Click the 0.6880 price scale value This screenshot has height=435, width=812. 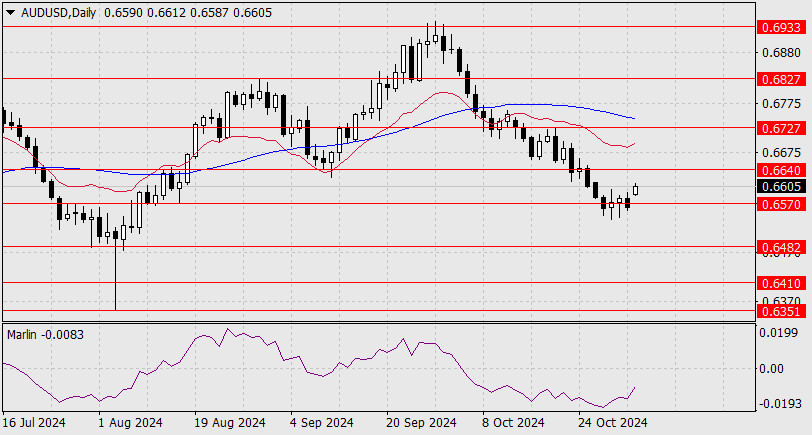pos(781,53)
